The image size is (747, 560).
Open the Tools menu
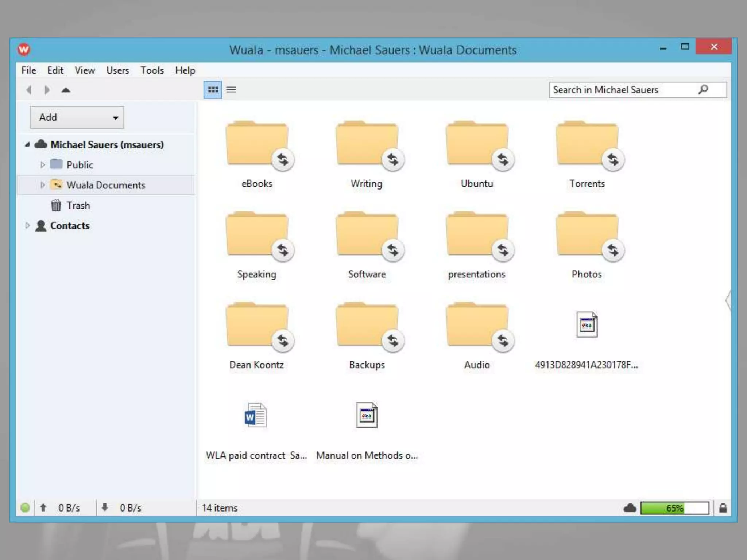(152, 70)
